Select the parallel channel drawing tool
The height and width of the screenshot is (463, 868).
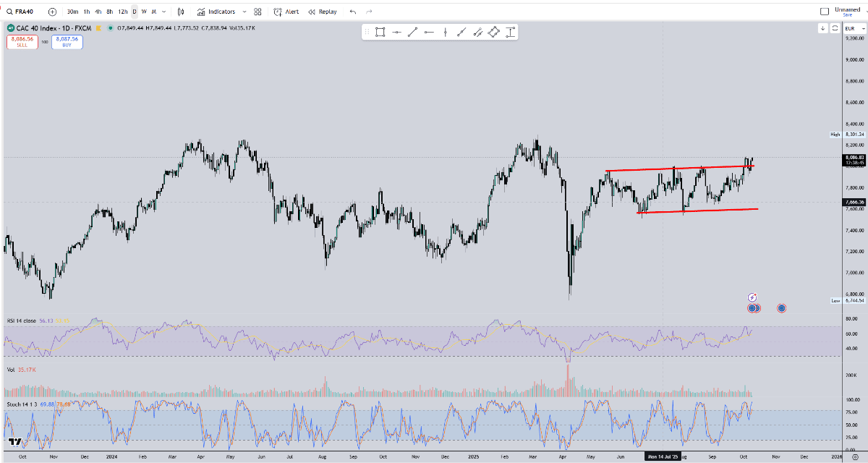[x=477, y=32]
